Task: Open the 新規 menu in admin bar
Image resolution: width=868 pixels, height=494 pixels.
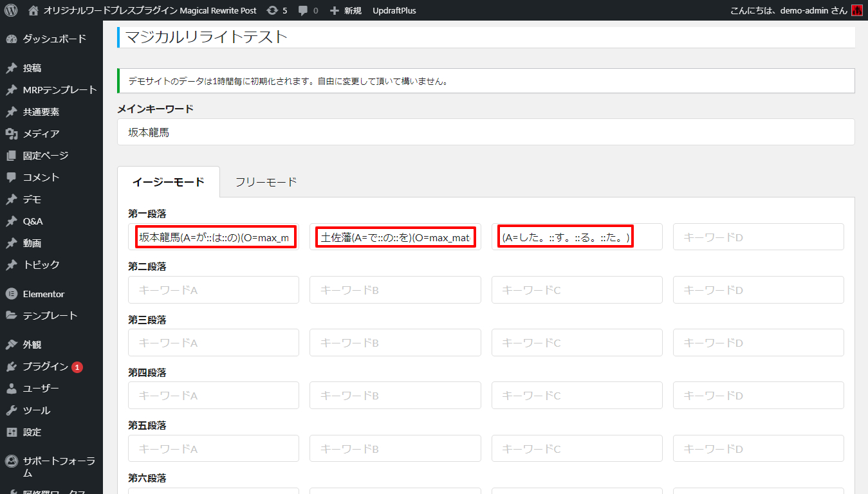Action: [x=353, y=11]
